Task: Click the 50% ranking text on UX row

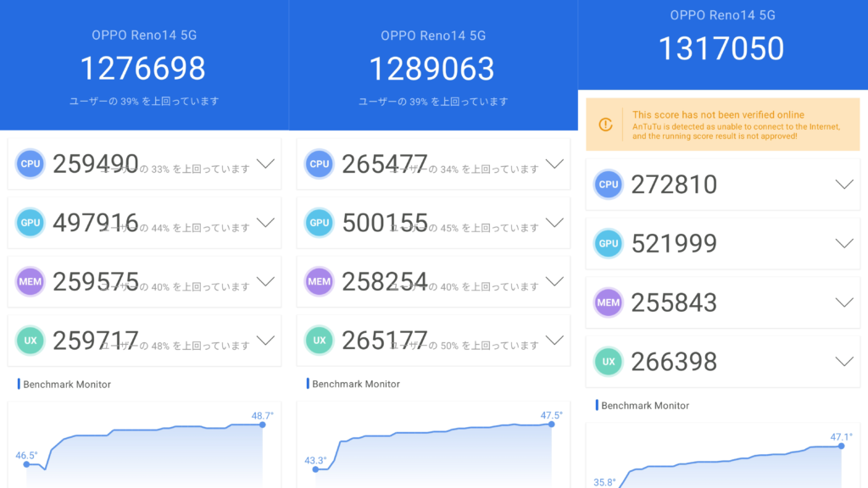Action: [464, 346]
